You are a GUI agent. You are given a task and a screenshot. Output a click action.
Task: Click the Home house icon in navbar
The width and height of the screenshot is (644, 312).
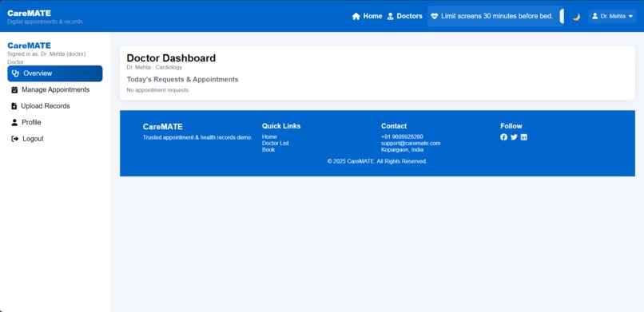[356, 16]
